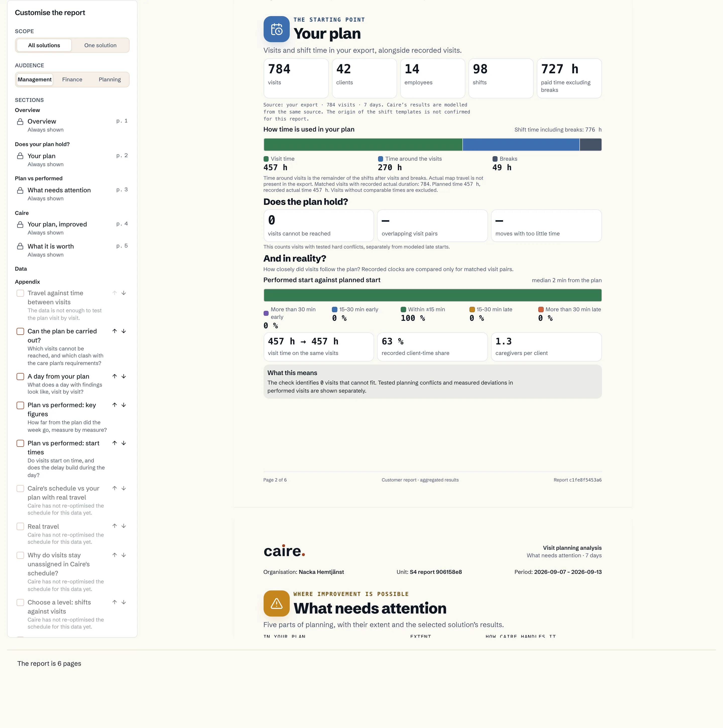Jump to 'Your plan, improved' section

tap(72, 228)
